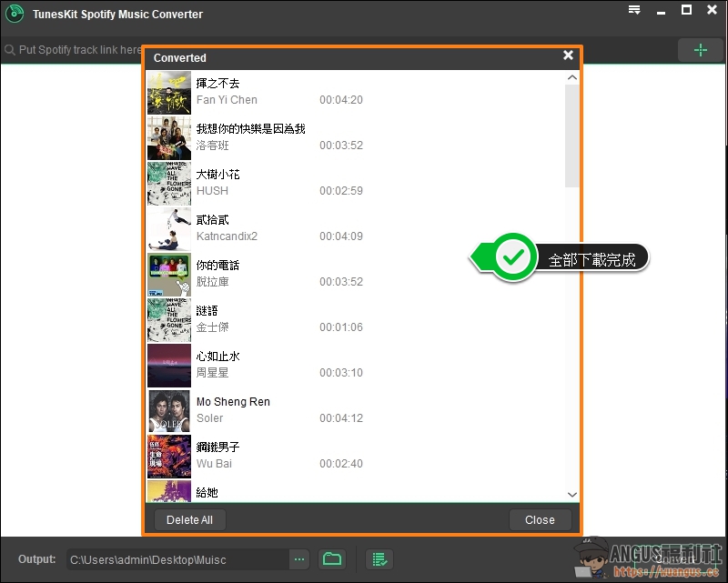Click the green checkmark completion icon

click(515, 258)
